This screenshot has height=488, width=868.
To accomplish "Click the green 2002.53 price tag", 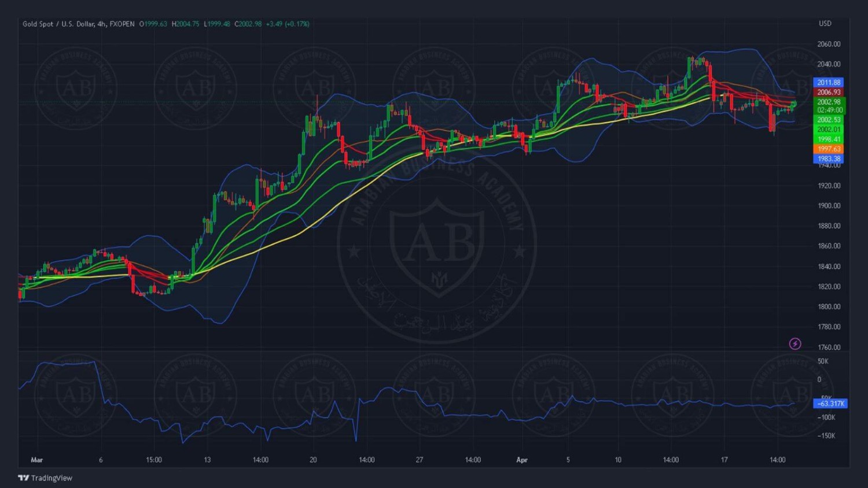I will [x=829, y=120].
